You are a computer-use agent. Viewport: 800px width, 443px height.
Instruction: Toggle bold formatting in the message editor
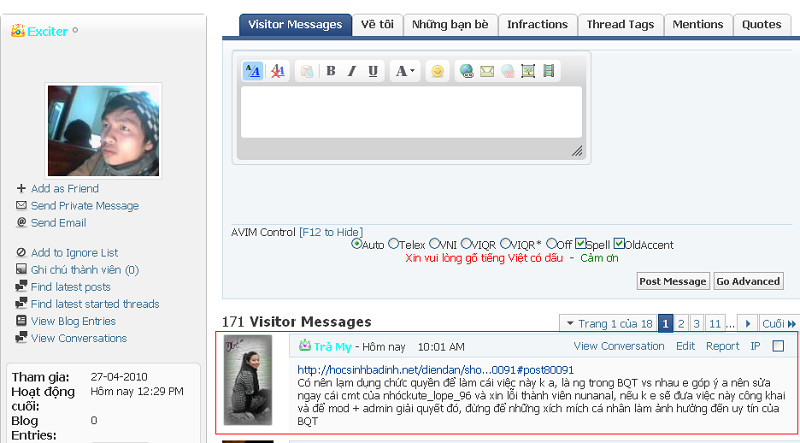[x=331, y=71]
